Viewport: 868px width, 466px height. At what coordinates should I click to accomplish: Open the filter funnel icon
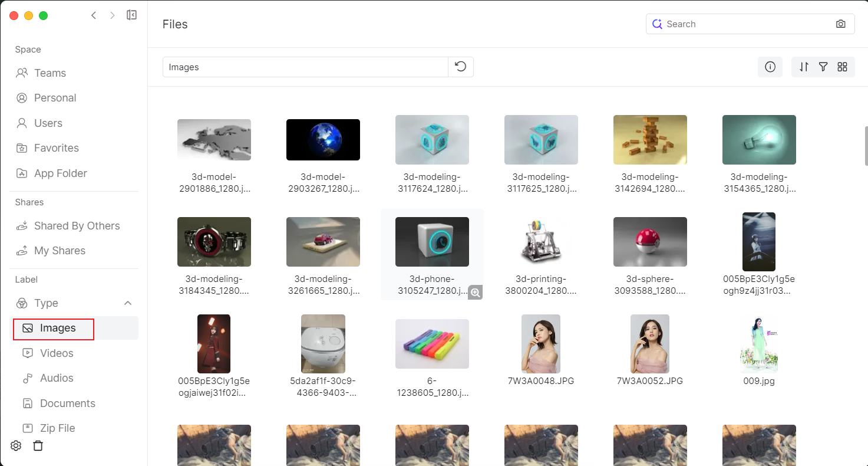tap(823, 67)
